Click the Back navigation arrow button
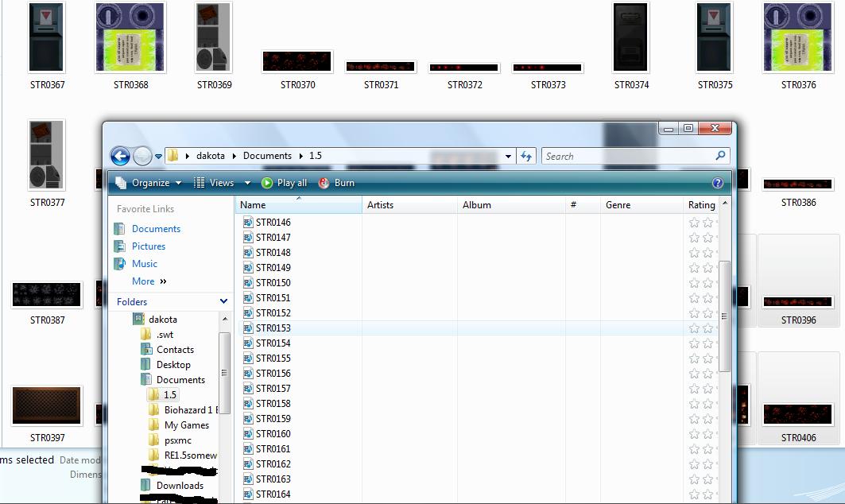This screenshot has width=845, height=504. point(120,156)
